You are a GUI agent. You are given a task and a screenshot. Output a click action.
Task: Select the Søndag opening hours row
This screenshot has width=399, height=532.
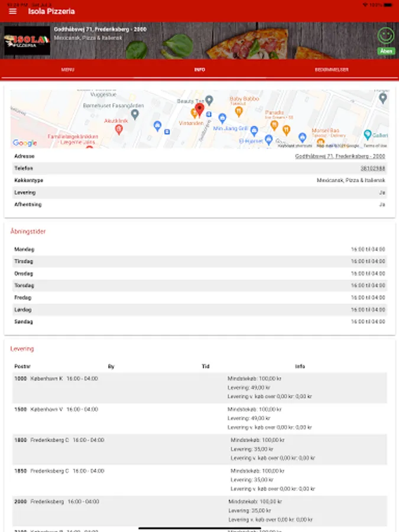(x=200, y=322)
